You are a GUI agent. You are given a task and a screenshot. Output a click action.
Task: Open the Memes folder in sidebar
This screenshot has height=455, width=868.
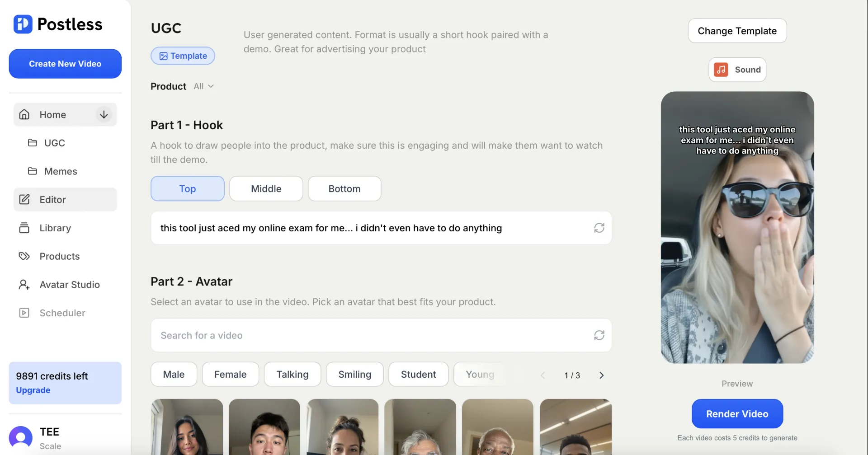60,171
